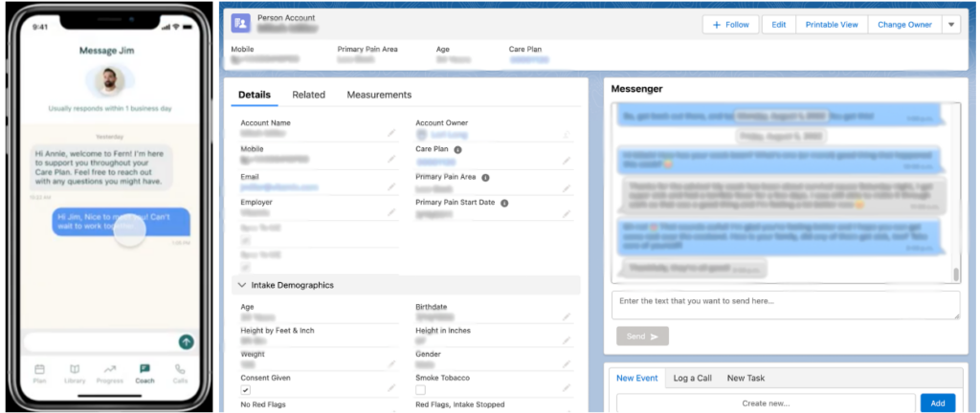The image size is (980, 413).
Task: Edit the Primary Pain Start Date via its pencil
Action: pyautogui.click(x=567, y=214)
